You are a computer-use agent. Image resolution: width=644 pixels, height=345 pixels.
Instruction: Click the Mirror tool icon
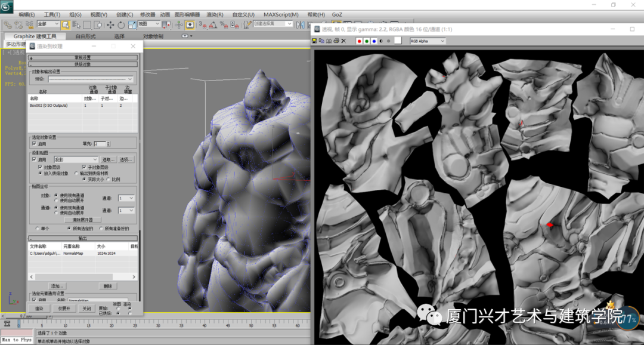[x=300, y=24]
